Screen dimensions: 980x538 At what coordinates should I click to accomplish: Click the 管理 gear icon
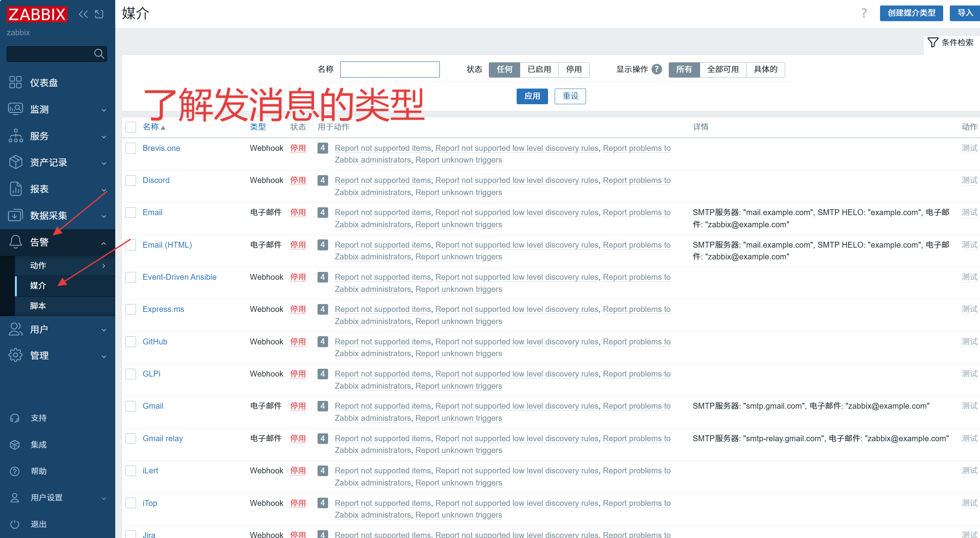pyautogui.click(x=15, y=355)
